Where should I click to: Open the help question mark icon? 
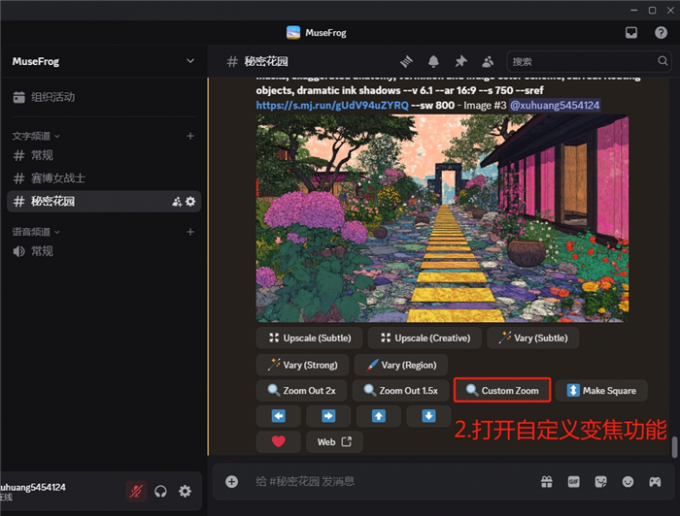660,32
